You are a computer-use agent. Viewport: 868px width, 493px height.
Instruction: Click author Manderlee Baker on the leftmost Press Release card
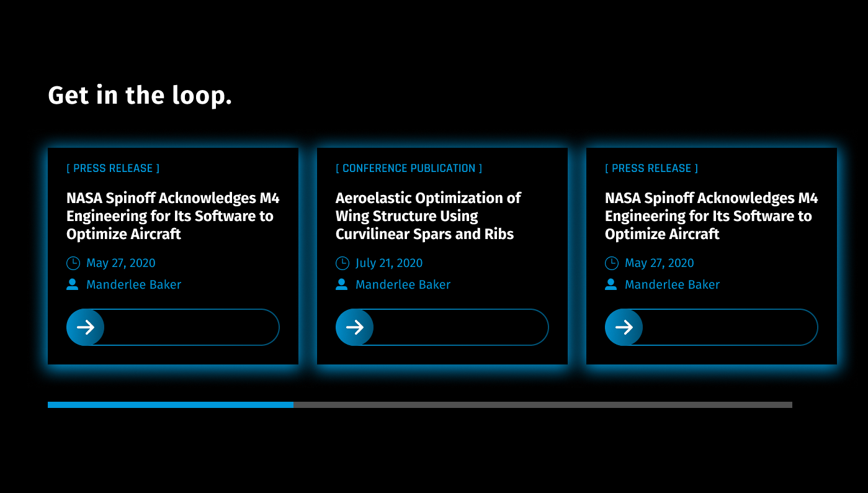(134, 284)
